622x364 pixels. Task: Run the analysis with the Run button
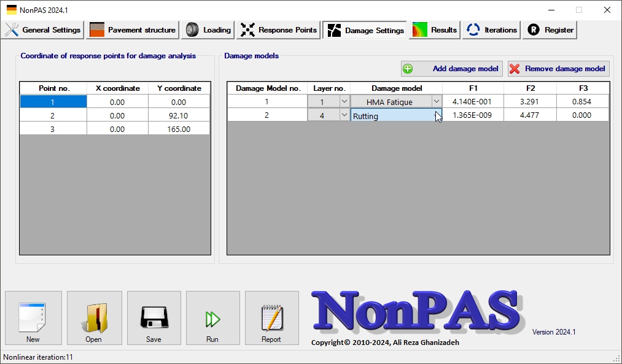click(212, 318)
